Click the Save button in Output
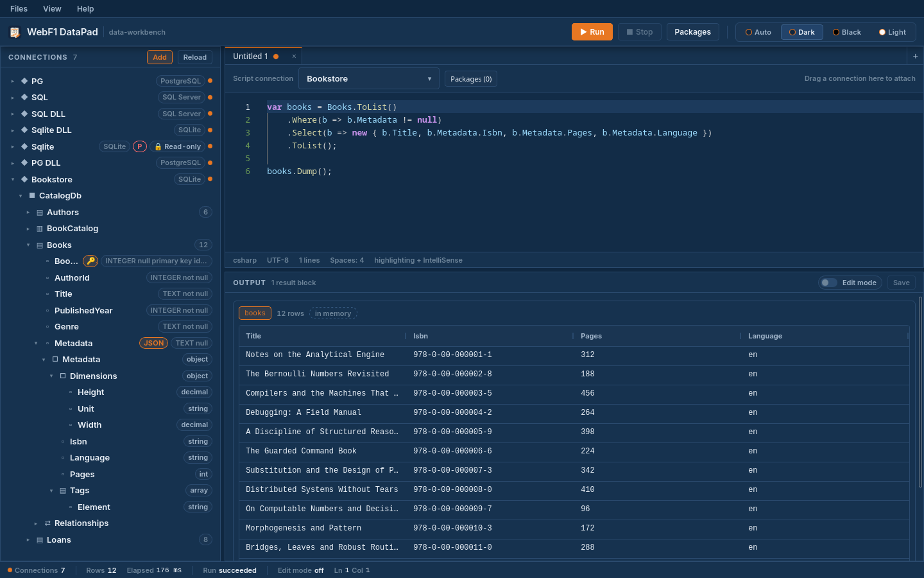Screen dimensions: 924x578 pos(902,283)
